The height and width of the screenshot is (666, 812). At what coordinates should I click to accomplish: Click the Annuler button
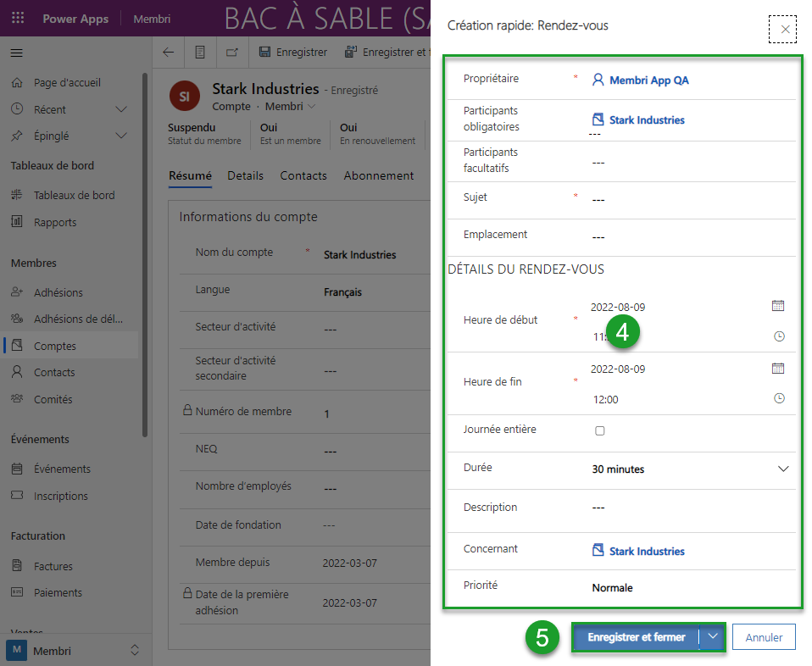click(x=764, y=637)
